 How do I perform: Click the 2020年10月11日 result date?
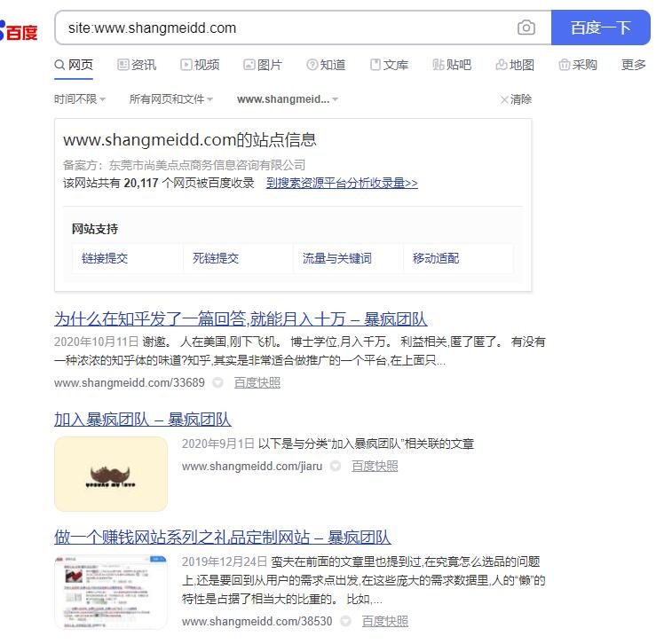tap(97, 342)
